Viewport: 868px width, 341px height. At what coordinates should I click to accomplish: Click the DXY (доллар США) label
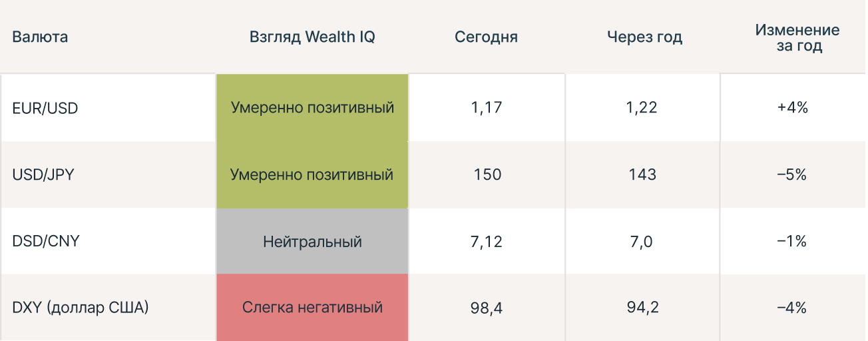[x=81, y=307]
